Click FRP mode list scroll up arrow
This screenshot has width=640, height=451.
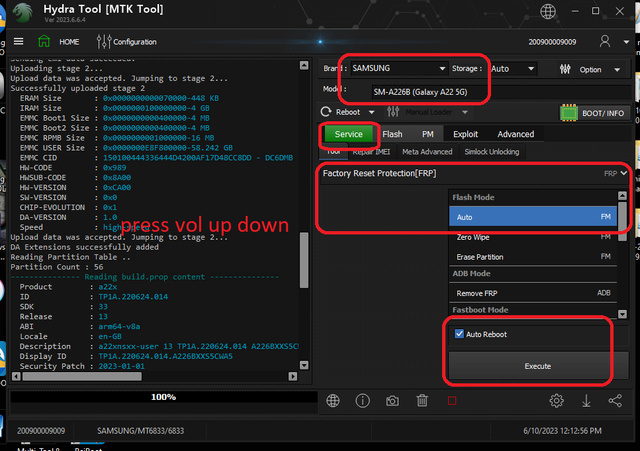coord(622,196)
